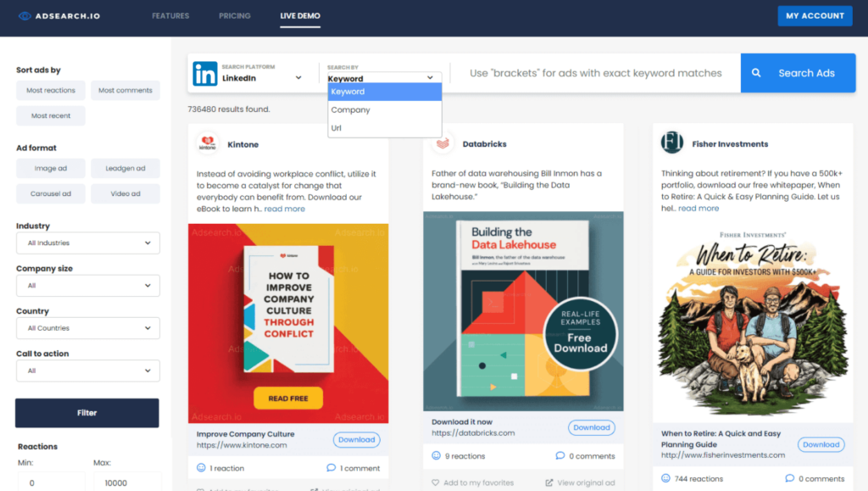Open the Building the Data Lakehouse image

(x=523, y=311)
